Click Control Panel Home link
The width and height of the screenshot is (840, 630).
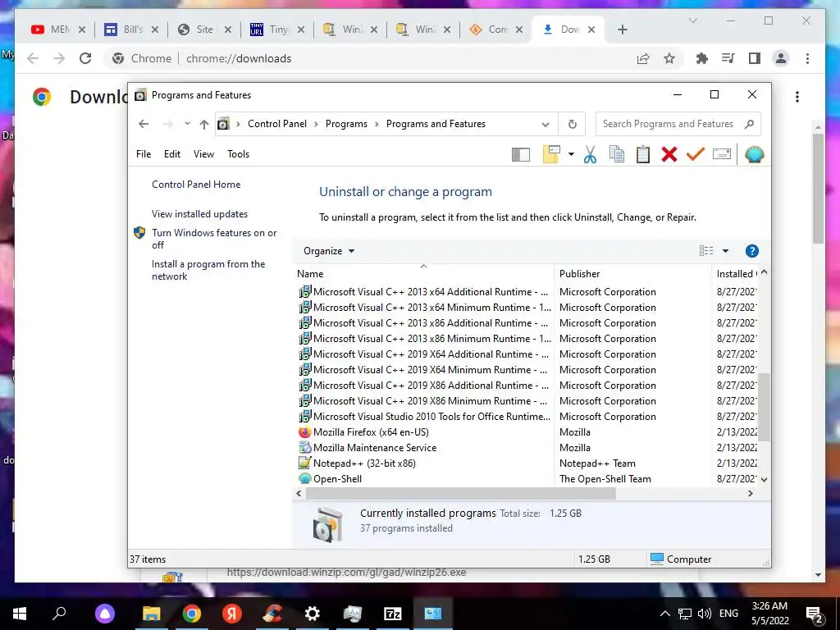(196, 185)
